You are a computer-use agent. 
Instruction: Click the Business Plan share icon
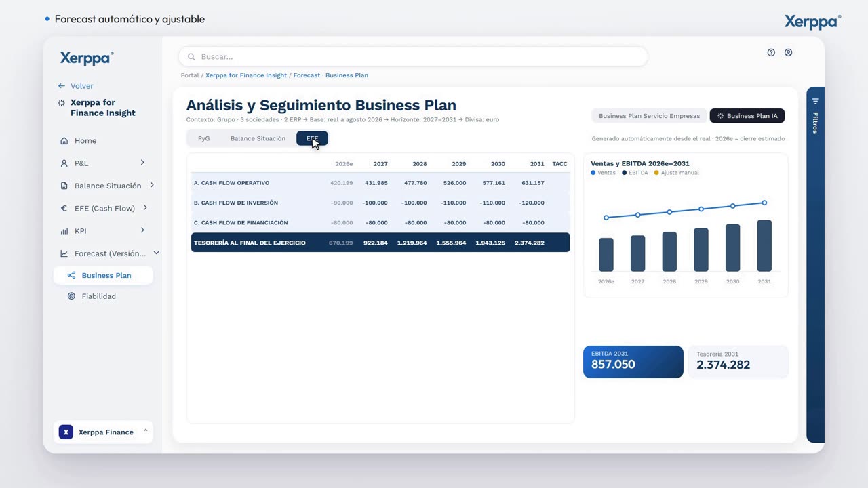pyautogui.click(x=71, y=275)
